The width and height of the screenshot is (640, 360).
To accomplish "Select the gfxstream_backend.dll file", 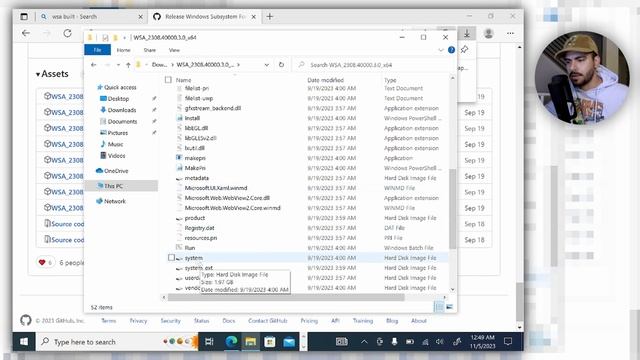I will [212, 108].
